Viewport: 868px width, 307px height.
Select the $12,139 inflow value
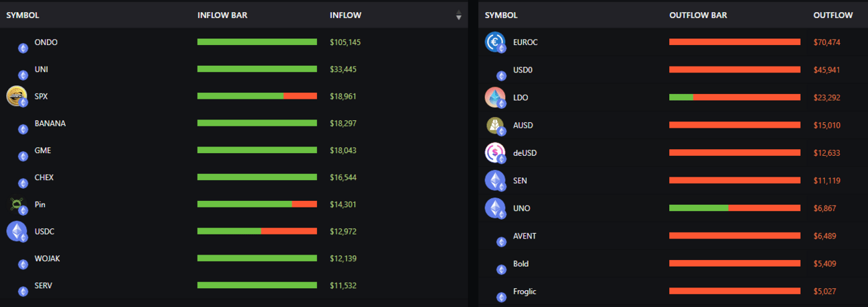343,258
